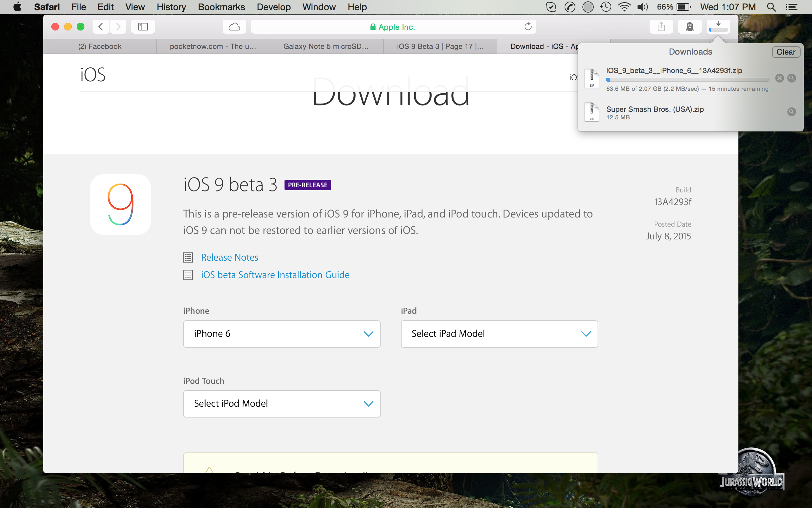The width and height of the screenshot is (812, 508).
Task: Open the Select iPad Model dropdown
Action: (499, 334)
